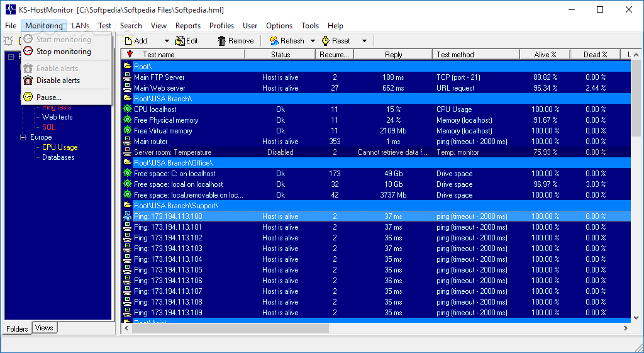This screenshot has height=353, width=644.
Task: Select Ping tests folder in tree
Action: (57, 107)
